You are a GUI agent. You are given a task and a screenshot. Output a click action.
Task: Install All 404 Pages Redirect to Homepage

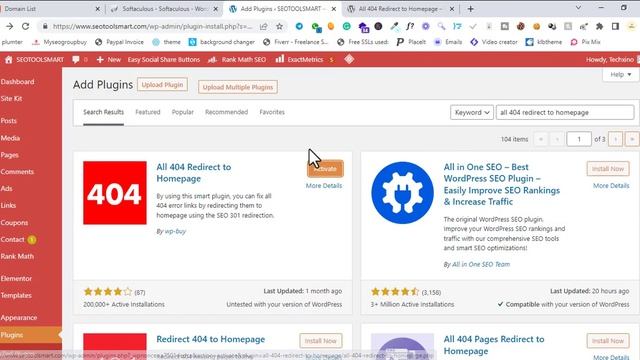click(608, 341)
